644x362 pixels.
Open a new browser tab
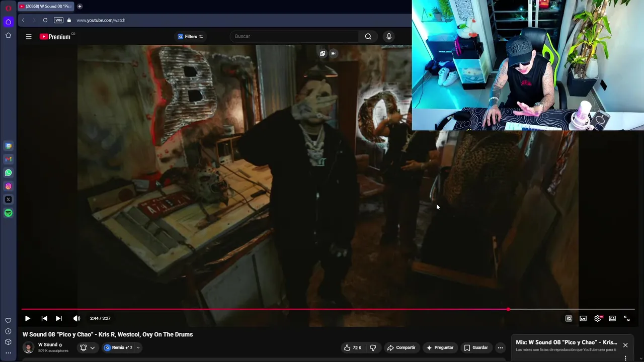pos(79,7)
